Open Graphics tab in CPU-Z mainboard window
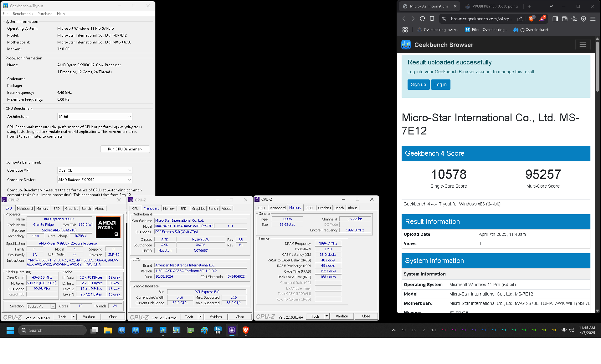 [198, 209]
